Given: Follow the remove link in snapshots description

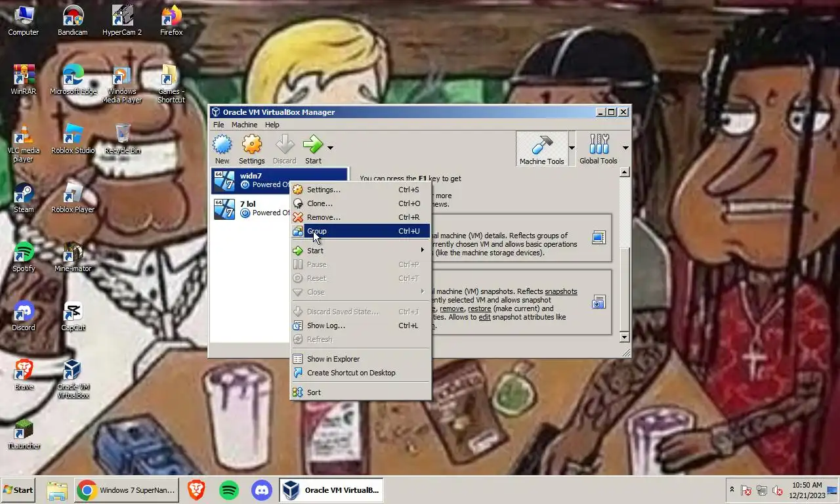Looking at the screenshot, I should pyautogui.click(x=451, y=308).
